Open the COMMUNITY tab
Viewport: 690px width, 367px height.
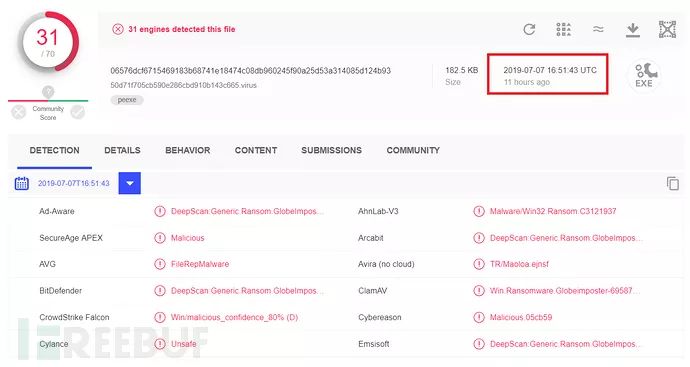point(413,150)
